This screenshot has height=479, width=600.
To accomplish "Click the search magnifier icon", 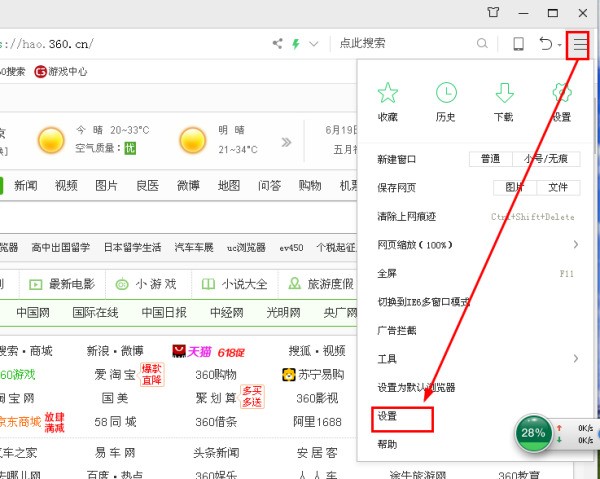I will coord(482,43).
